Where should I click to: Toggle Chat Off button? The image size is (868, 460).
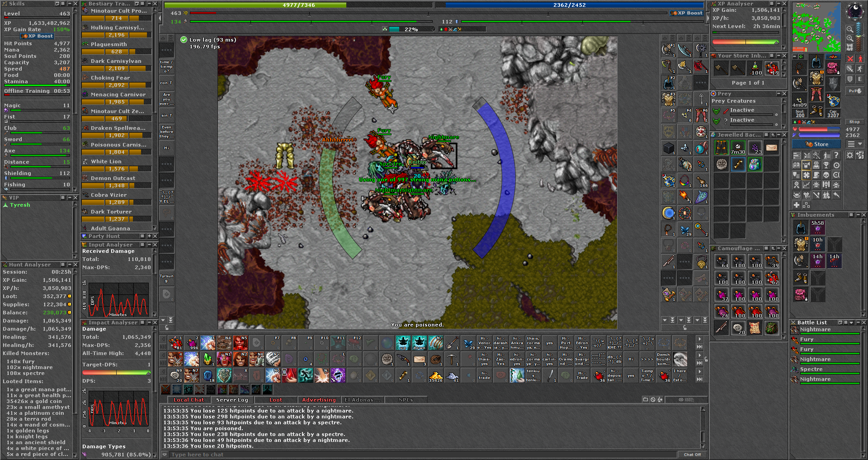click(x=692, y=455)
